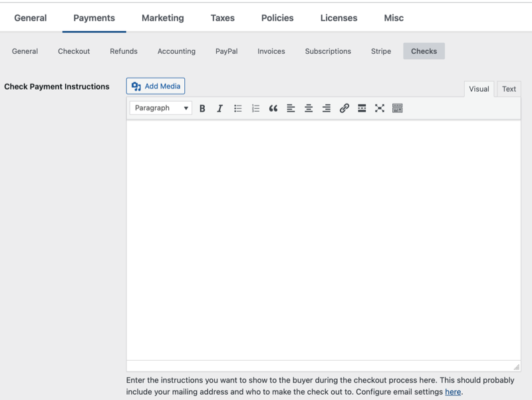The width and height of the screenshot is (532, 400).
Task: Grab the editor resize handle
Action: pos(516,367)
